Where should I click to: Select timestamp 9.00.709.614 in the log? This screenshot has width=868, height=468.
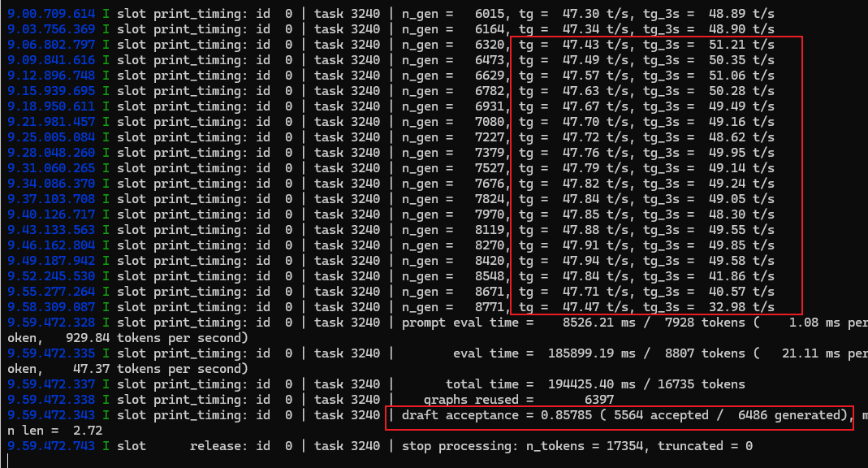[51, 13]
